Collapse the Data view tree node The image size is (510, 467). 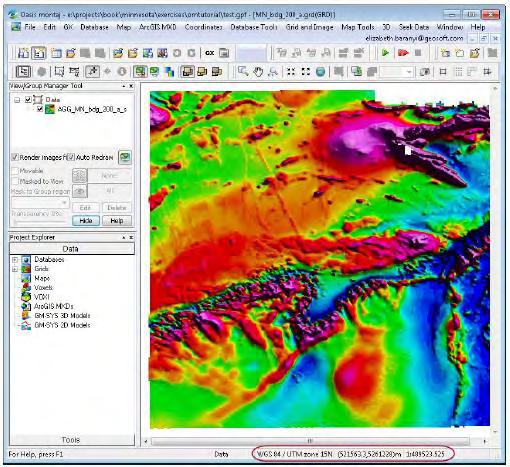(17, 100)
